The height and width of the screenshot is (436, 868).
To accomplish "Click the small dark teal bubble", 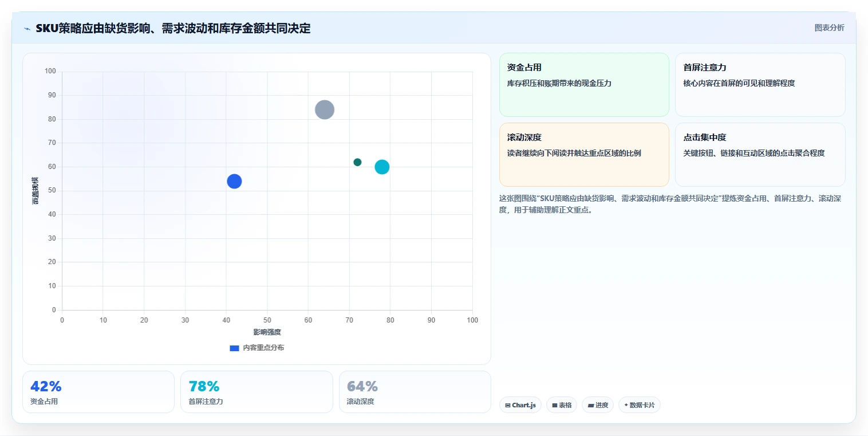I will coord(357,162).
